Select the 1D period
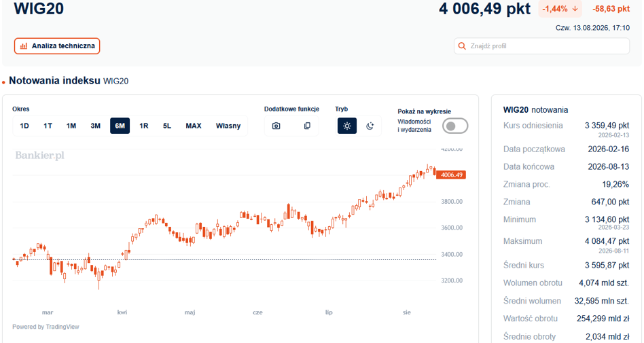This screenshot has width=644, height=343. tap(24, 126)
